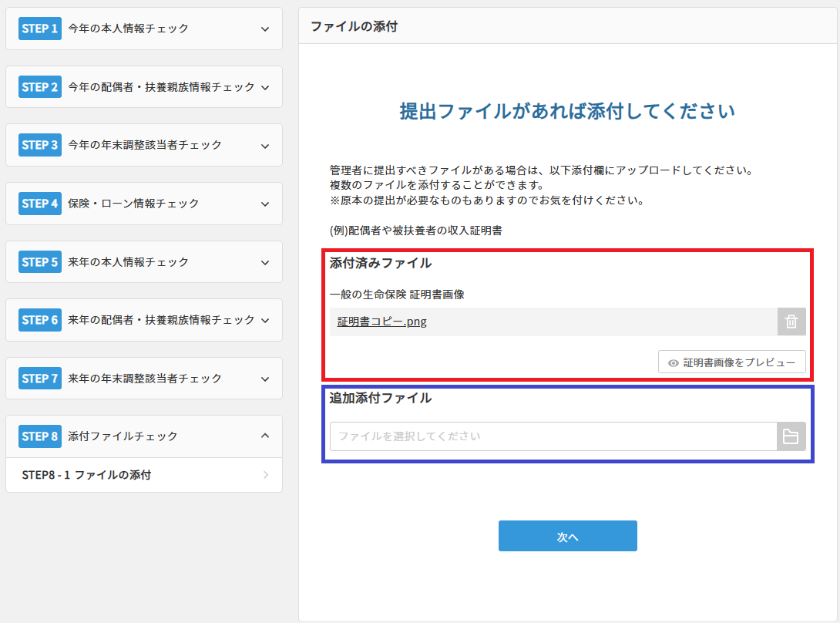The height and width of the screenshot is (623, 840).
Task: Click the ファイルの添付 header bar
Action: pos(568,25)
